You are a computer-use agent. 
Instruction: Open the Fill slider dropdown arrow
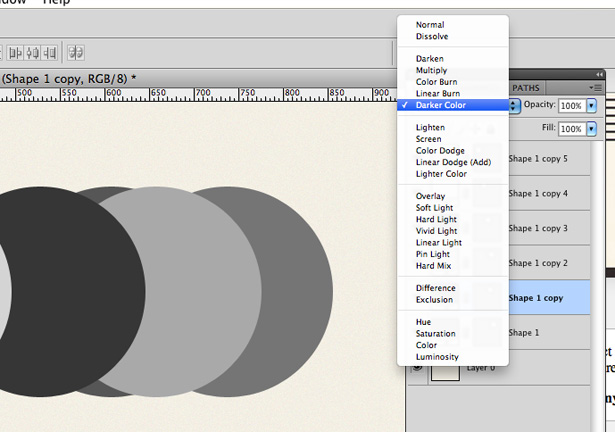point(591,129)
